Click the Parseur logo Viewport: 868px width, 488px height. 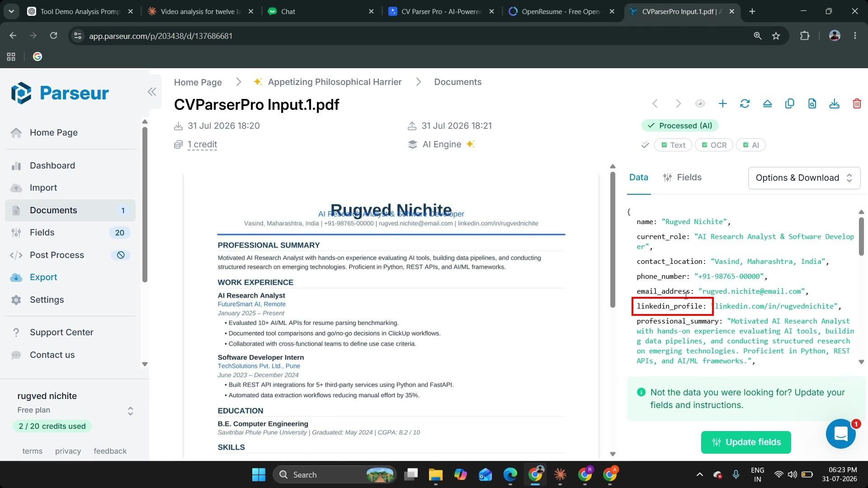click(60, 93)
